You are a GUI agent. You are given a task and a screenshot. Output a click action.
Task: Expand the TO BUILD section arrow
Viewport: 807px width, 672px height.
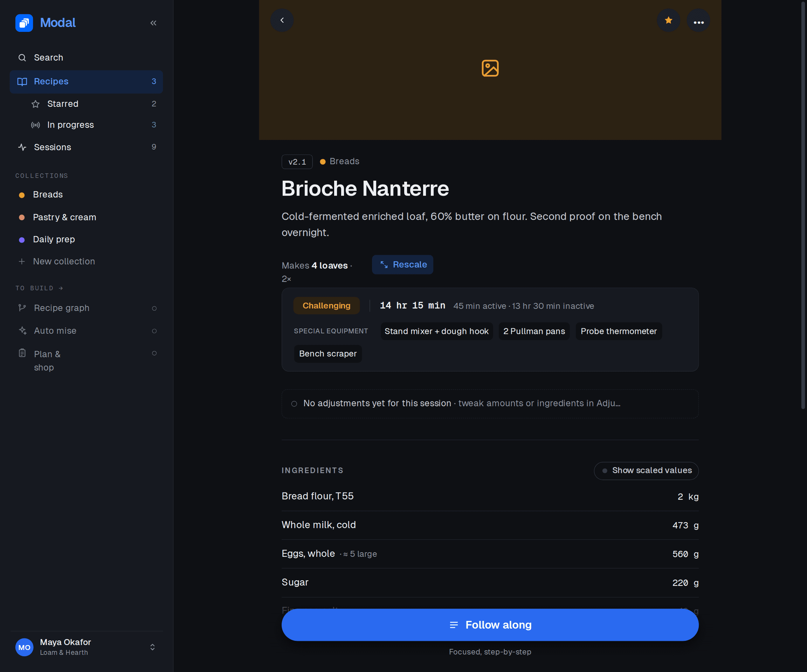coord(61,288)
